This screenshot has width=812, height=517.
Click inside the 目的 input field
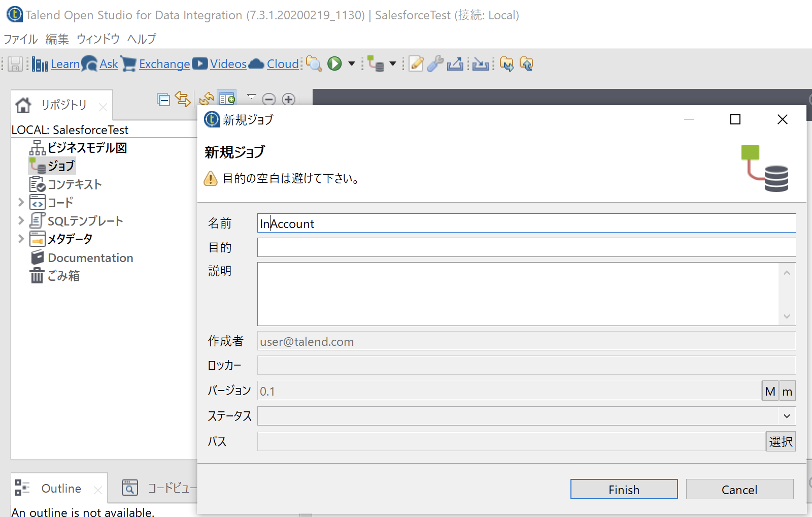point(507,247)
